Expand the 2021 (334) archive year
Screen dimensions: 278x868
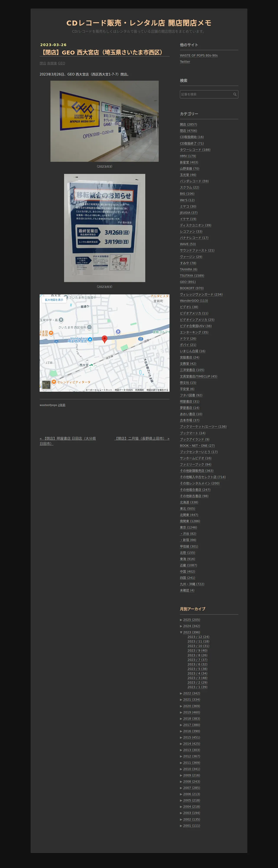(x=181, y=700)
